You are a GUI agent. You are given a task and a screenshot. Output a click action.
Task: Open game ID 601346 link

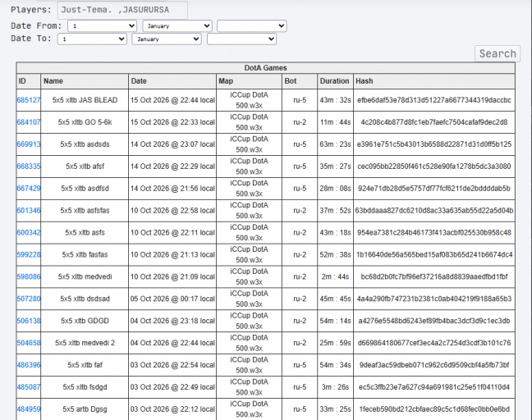pos(29,211)
